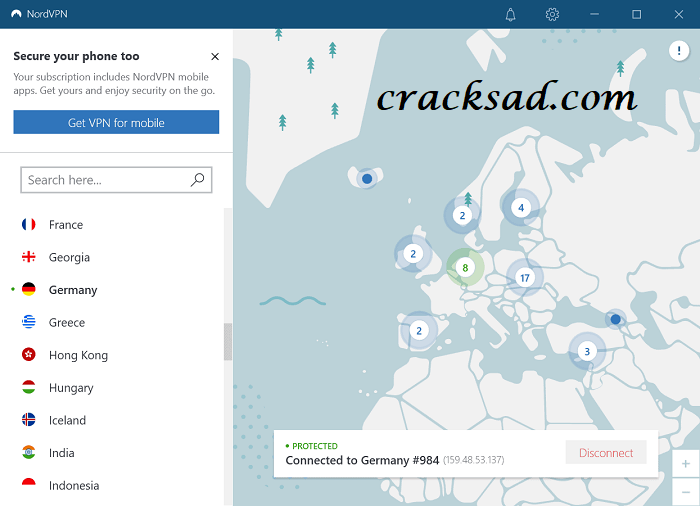Open the settings gear
The height and width of the screenshot is (506, 700).
coord(552,14)
